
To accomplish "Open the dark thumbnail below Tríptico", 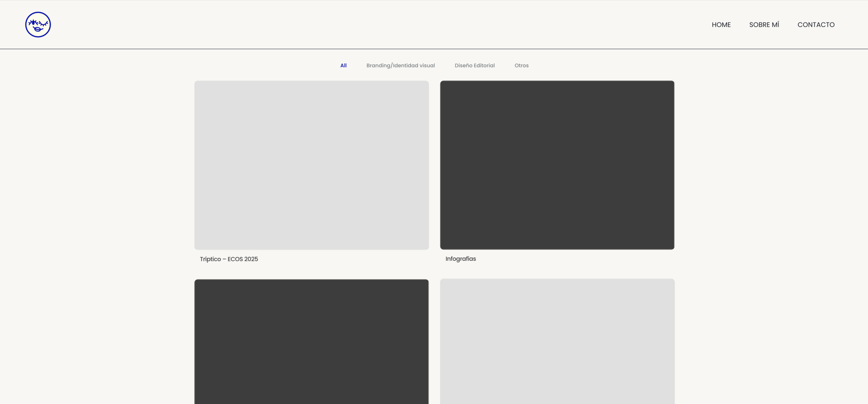I will (x=312, y=342).
